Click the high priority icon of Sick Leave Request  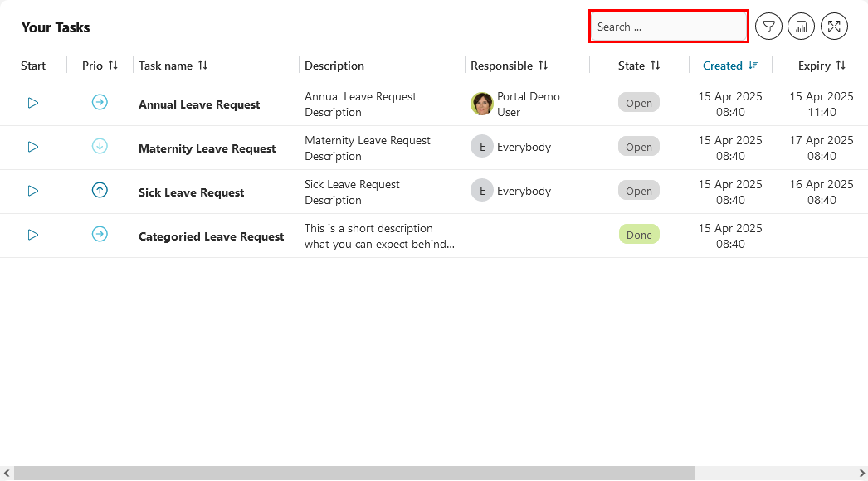point(100,191)
